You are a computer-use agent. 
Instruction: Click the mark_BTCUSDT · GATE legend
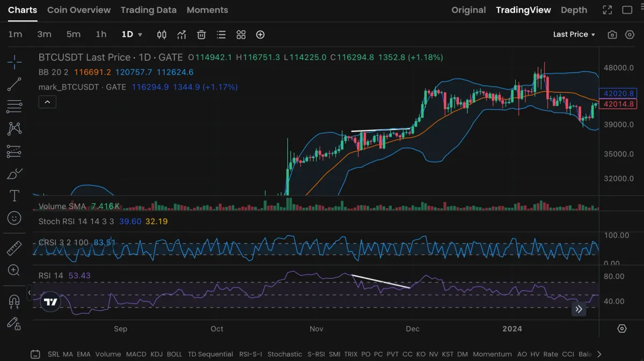(x=82, y=86)
